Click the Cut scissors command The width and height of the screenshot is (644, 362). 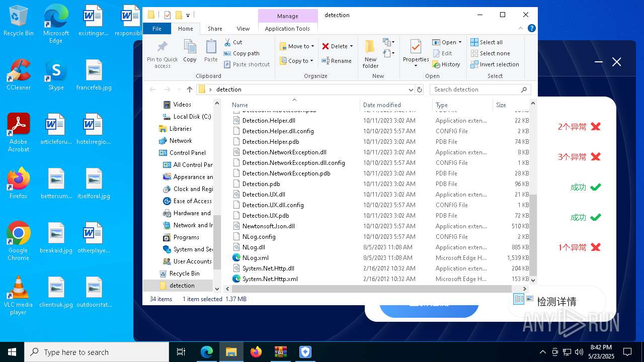pos(233,42)
